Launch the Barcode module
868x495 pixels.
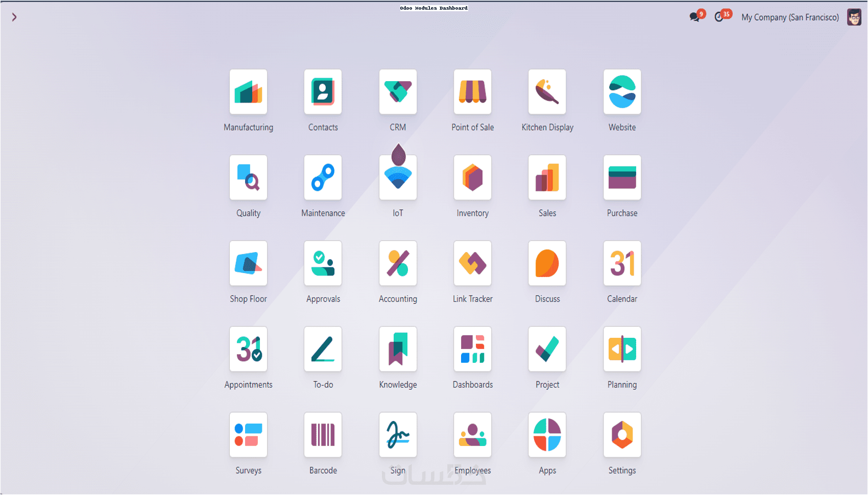[x=323, y=435]
